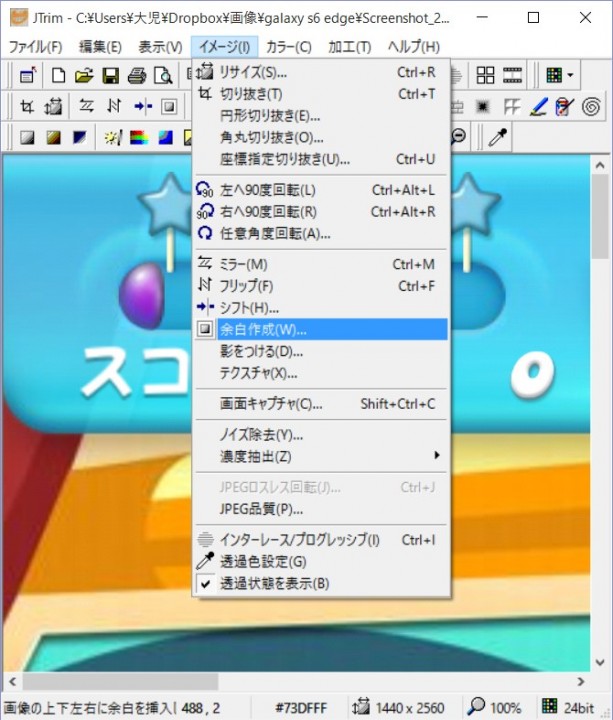Select the highlighted 余白作成(W)... entry

[x=321, y=329]
